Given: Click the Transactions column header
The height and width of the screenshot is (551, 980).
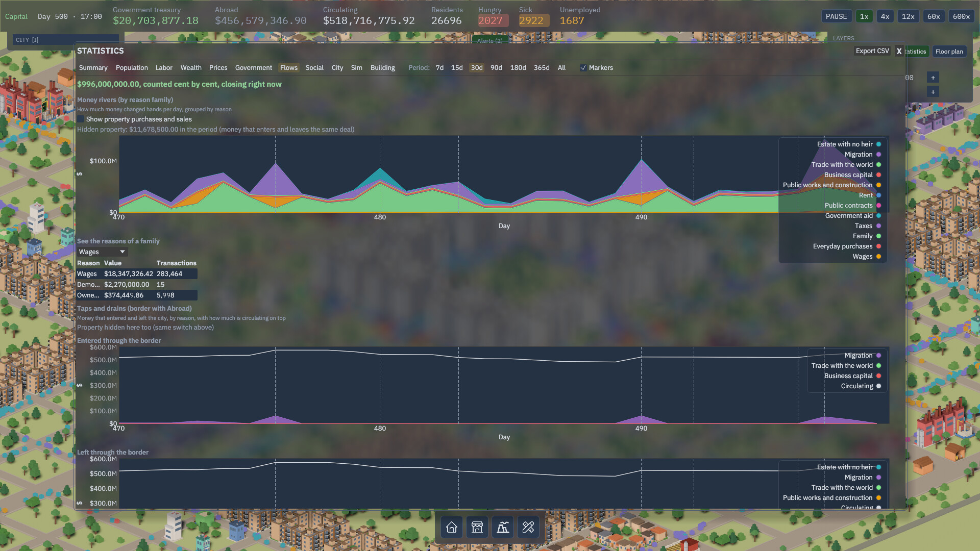Looking at the screenshot, I should tap(176, 263).
